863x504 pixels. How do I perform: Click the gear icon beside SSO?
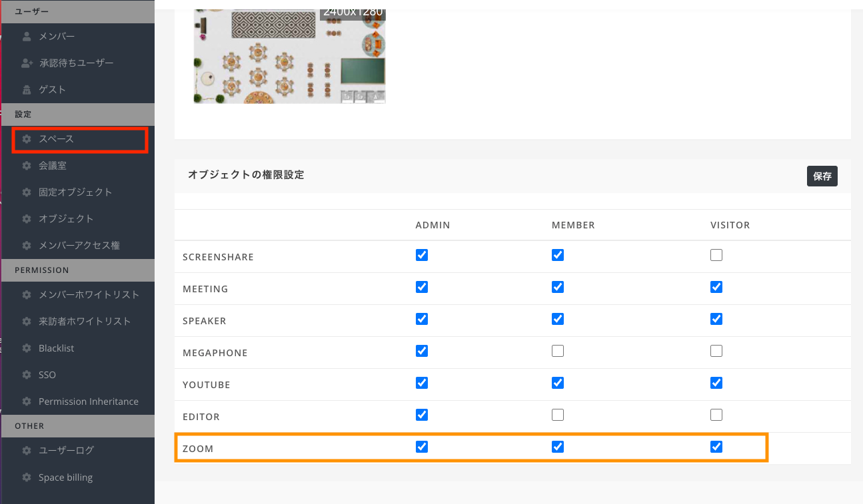click(27, 375)
